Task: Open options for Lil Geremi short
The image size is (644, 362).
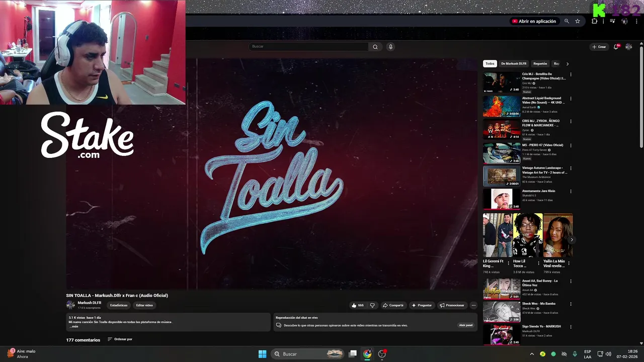Action: coord(509,263)
